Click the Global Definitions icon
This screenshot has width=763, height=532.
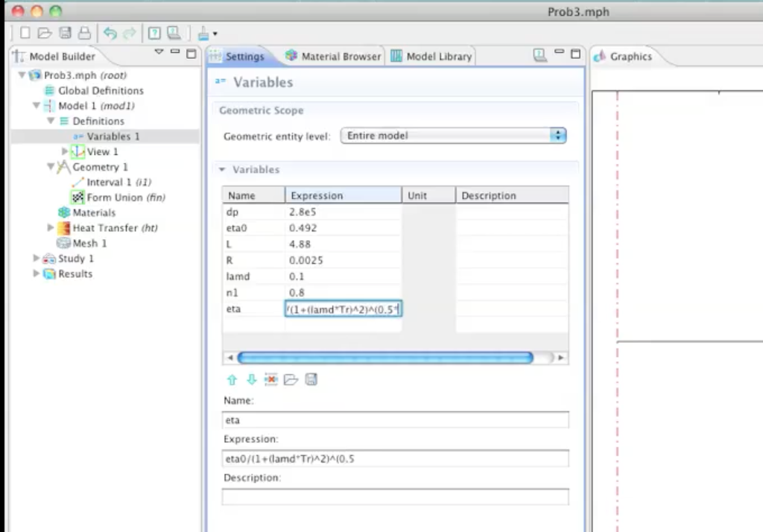[49, 91]
